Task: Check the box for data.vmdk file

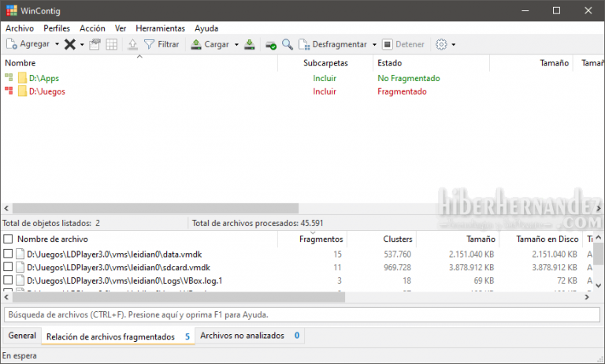Action: [x=8, y=254]
